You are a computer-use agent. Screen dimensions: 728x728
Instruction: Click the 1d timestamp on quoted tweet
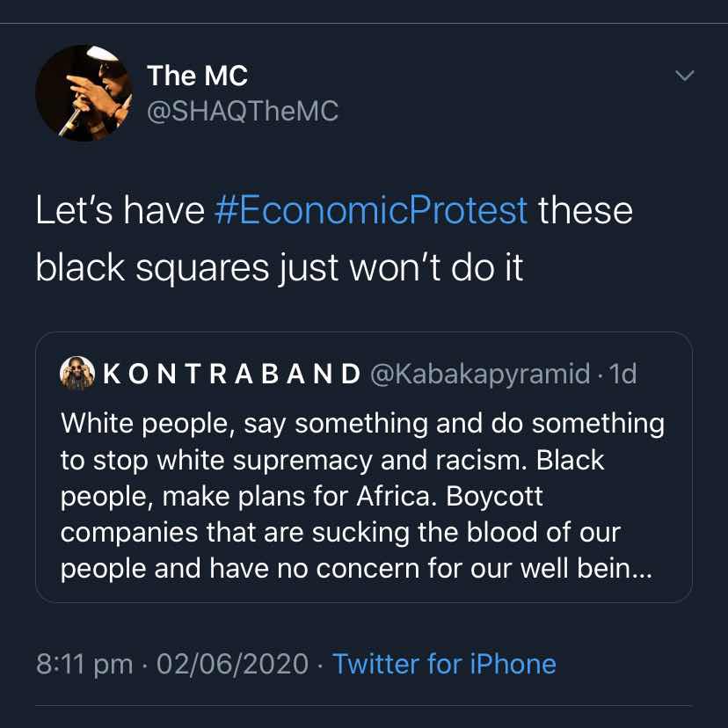[622, 374]
